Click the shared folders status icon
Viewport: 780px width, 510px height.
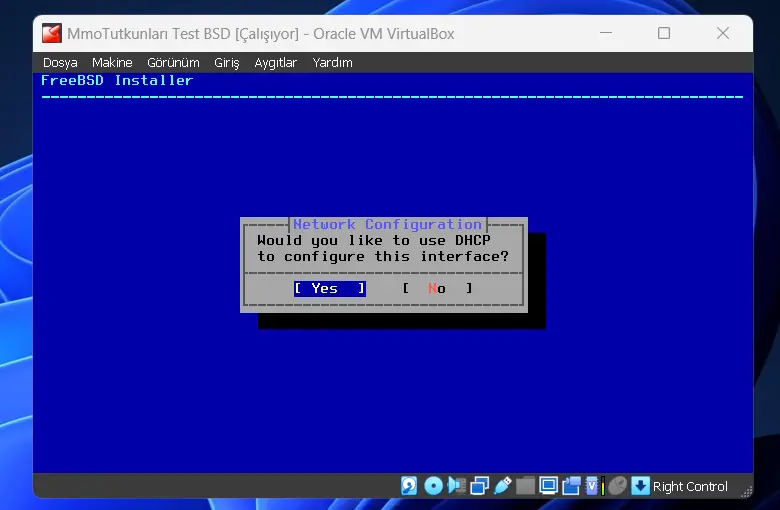(x=525, y=486)
